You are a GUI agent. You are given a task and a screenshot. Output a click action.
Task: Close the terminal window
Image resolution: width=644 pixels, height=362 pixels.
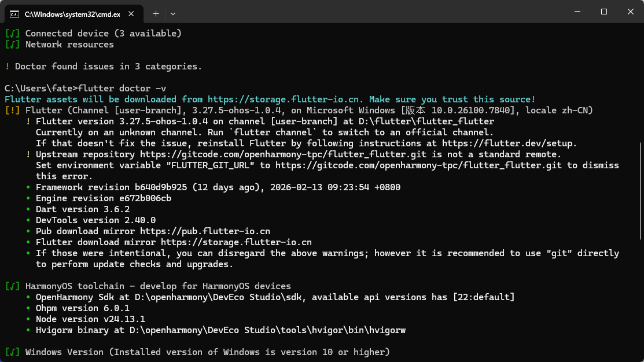click(x=631, y=12)
